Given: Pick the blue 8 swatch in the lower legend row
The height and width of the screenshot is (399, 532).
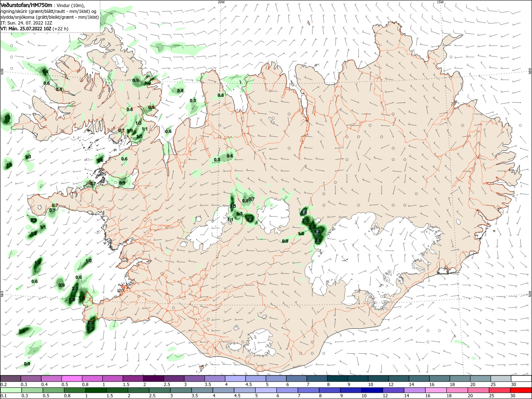Looking at the screenshot, I should [329, 390].
